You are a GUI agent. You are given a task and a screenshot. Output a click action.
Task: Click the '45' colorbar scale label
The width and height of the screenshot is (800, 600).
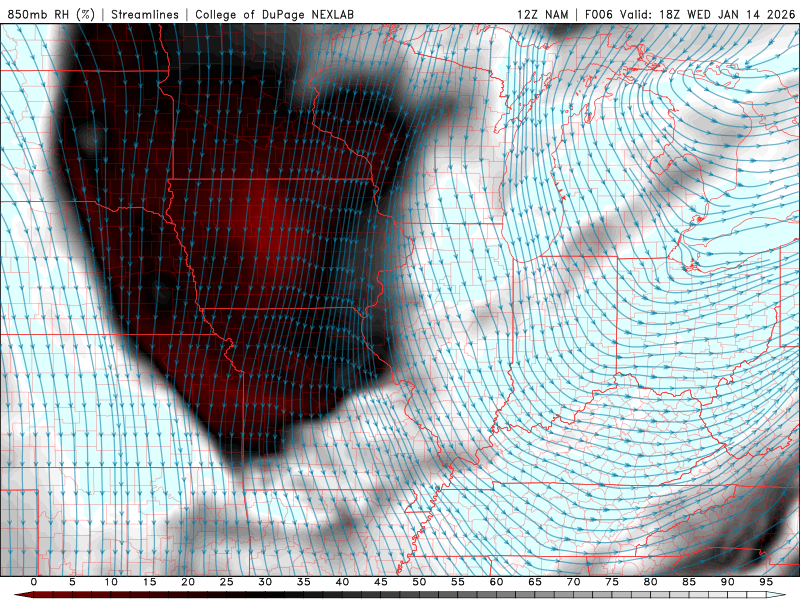381,582
